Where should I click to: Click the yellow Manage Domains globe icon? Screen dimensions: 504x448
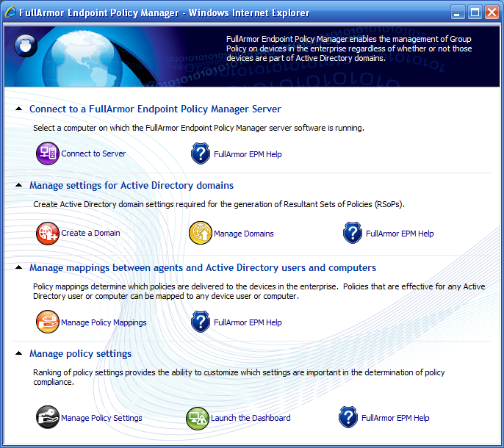click(201, 233)
